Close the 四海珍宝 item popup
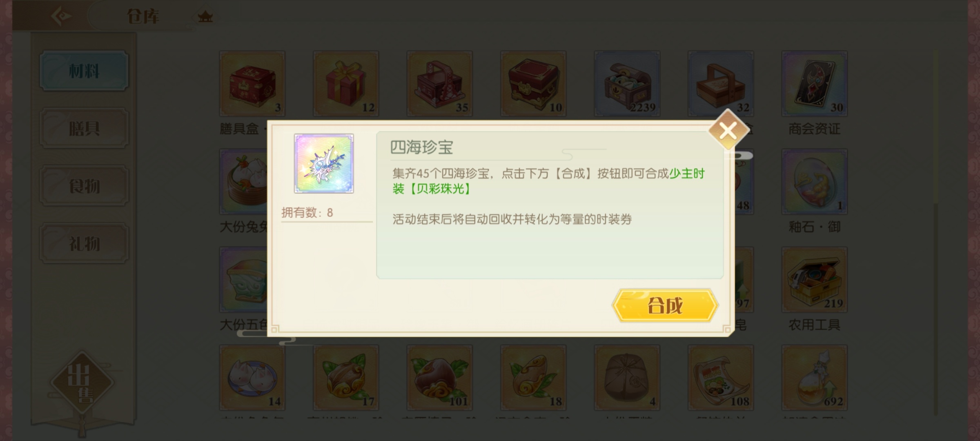 click(x=728, y=130)
